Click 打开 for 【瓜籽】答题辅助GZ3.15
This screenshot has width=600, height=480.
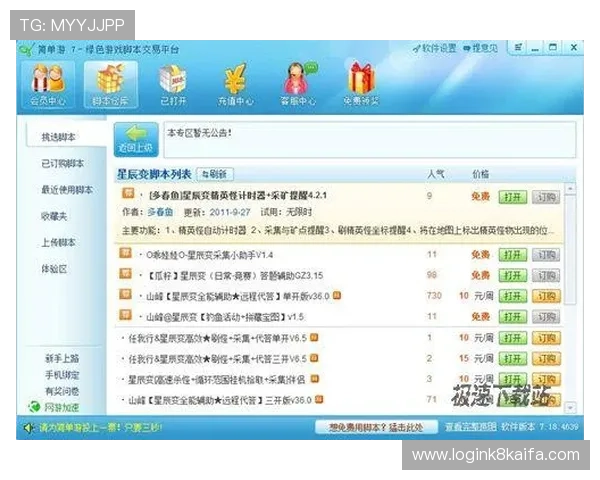coord(513,275)
